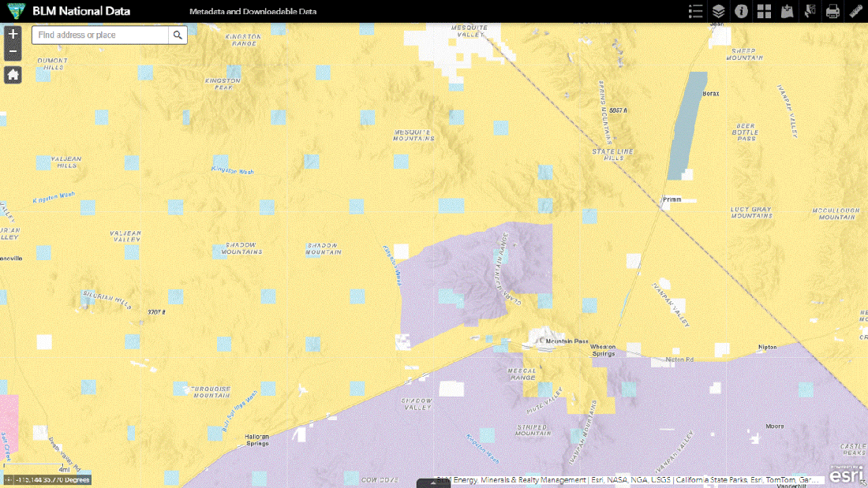Toggle the coordinate capture crosshair button
868x488 pixels.
8,479
